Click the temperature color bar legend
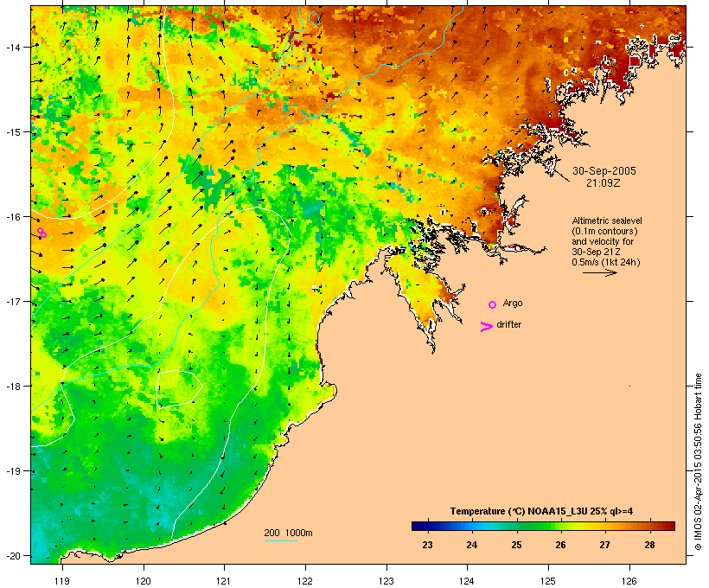The image size is (709, 588). [543, 526]
